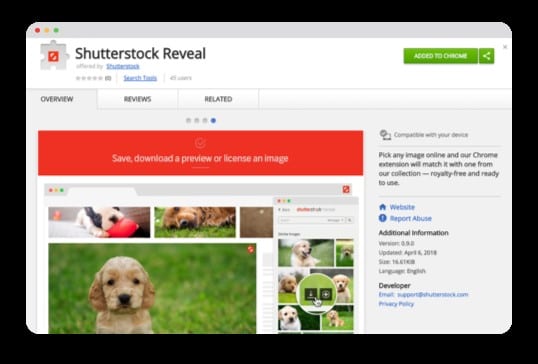Click the home icon next to Website

[383, 207]
